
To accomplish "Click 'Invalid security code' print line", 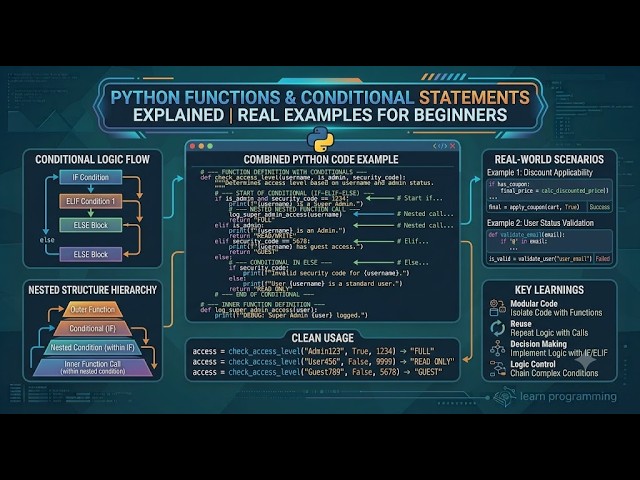I will point(326,273).
